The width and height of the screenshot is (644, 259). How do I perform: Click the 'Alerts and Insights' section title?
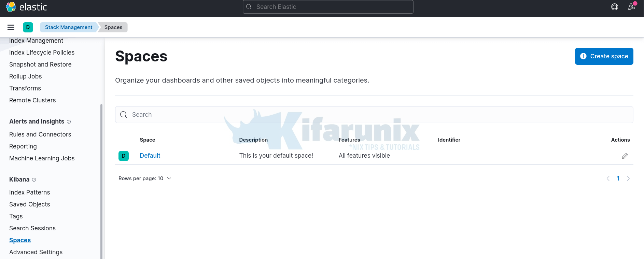pyautogui.click(x=37, y=121)
